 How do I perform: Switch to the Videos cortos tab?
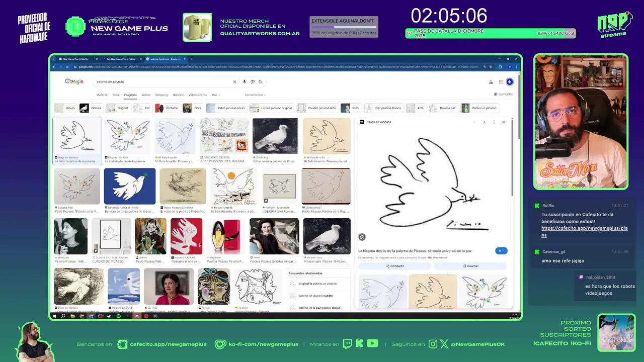[198, 95]
